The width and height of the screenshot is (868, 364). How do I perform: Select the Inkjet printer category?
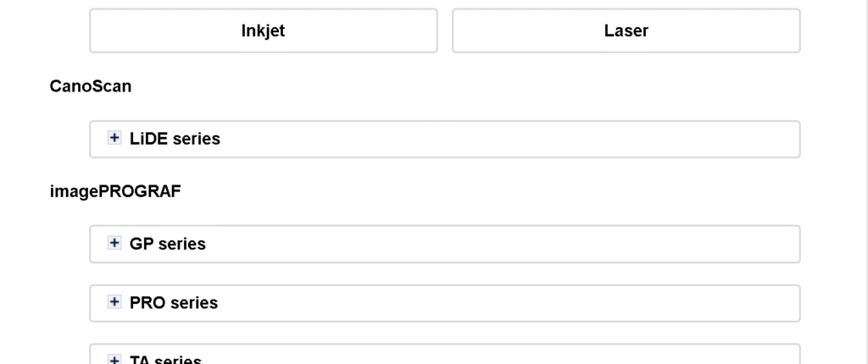[264, 30]
